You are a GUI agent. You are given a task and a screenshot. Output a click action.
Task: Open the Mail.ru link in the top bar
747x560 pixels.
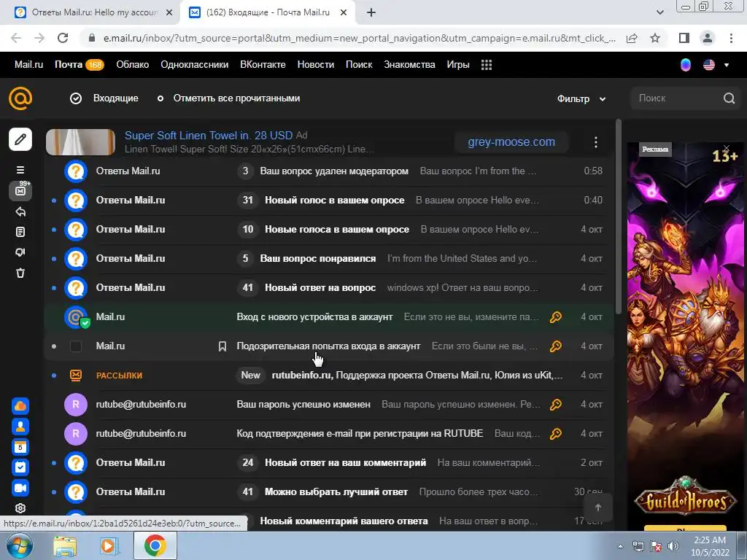coord(28,65)
